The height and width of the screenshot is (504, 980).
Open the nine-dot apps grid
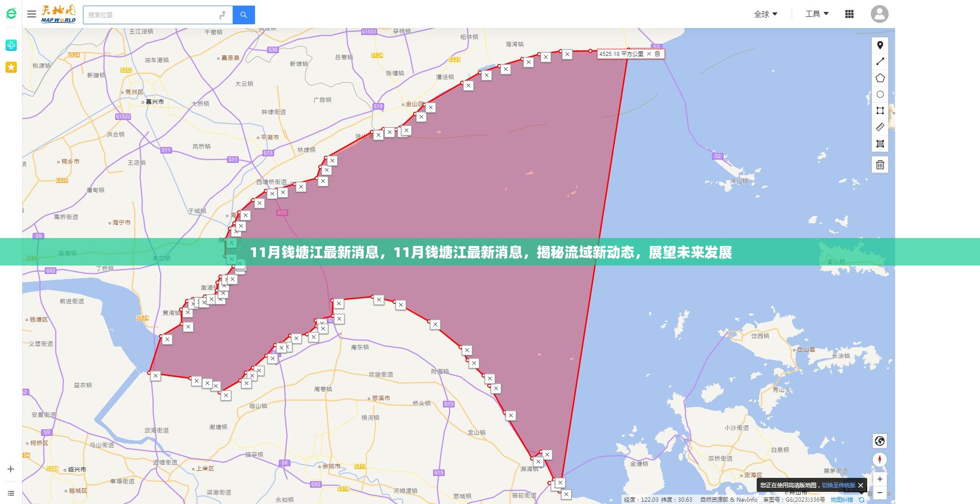coord(849,14)
